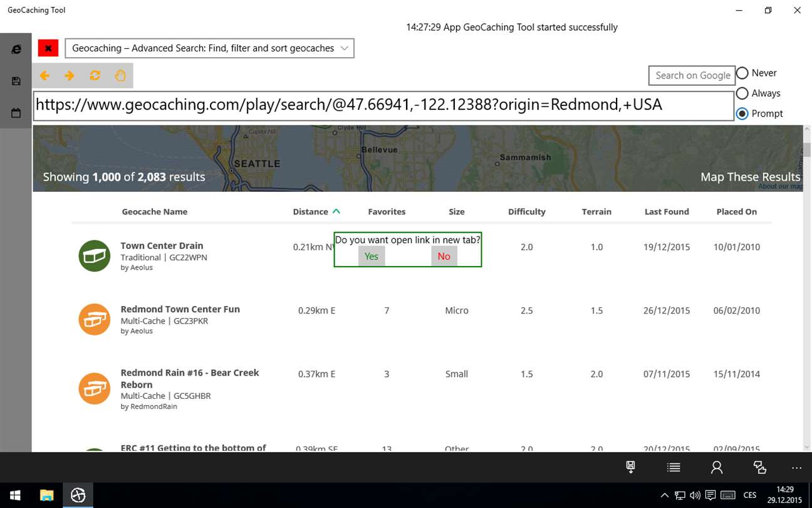
Task: Select the Always radio button
Action: (x=742, y=93)
